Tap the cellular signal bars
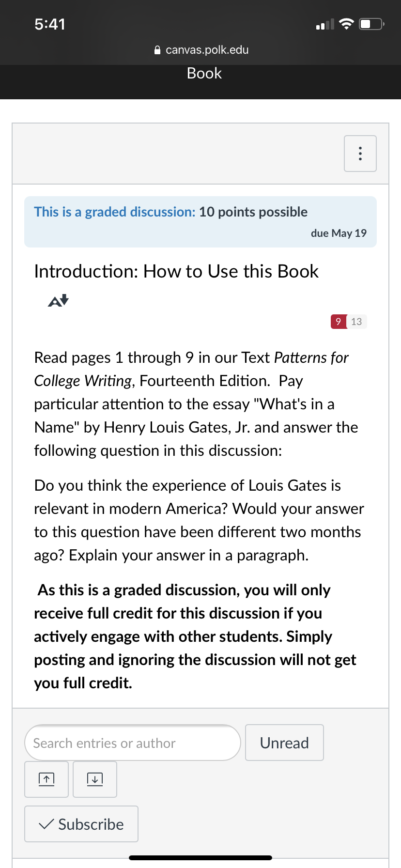Viewport: 401px width, 868px height. 325,24
